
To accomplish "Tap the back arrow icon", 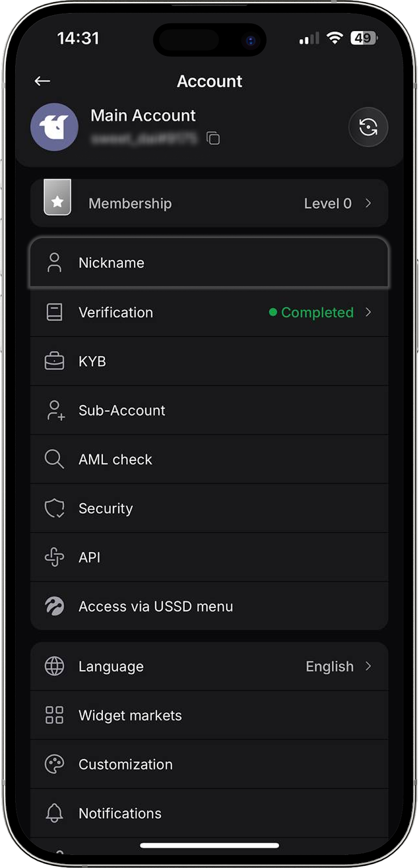I will [42, 81].
